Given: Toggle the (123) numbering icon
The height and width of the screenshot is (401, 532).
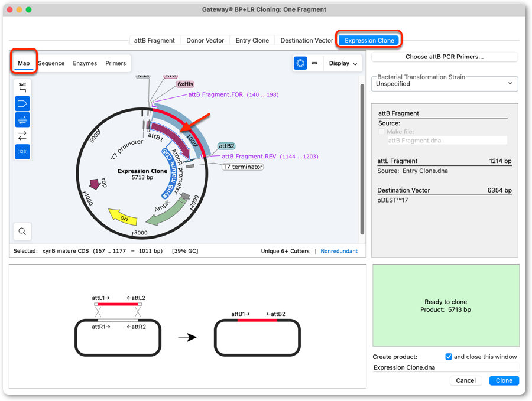Looking at the screenshot, I should [22, 152].
